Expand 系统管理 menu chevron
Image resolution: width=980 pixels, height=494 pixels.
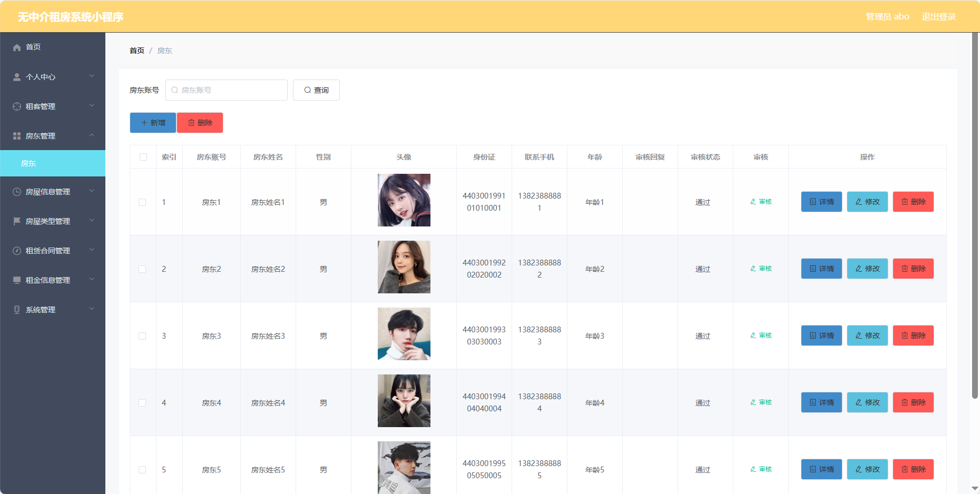tap(92, 309)
